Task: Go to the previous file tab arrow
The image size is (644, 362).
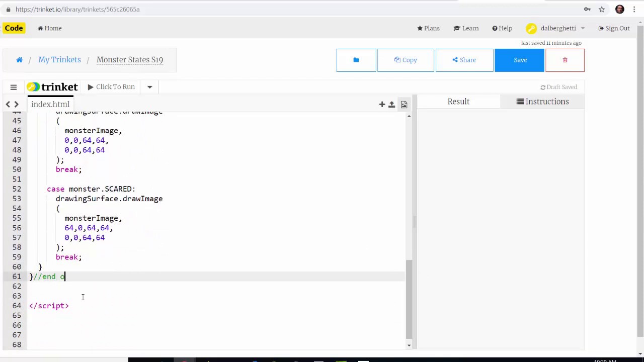Action: (8, 105)
